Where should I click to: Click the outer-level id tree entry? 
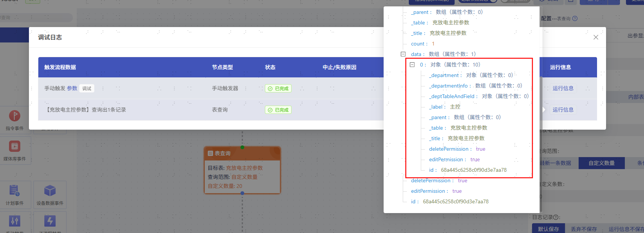tap(450, 201)
